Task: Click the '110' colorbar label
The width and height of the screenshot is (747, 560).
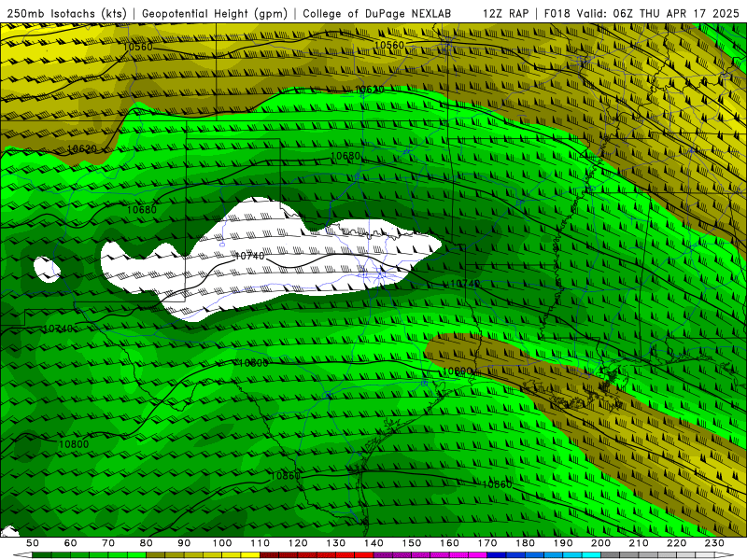Action: (x=261, y=543)
